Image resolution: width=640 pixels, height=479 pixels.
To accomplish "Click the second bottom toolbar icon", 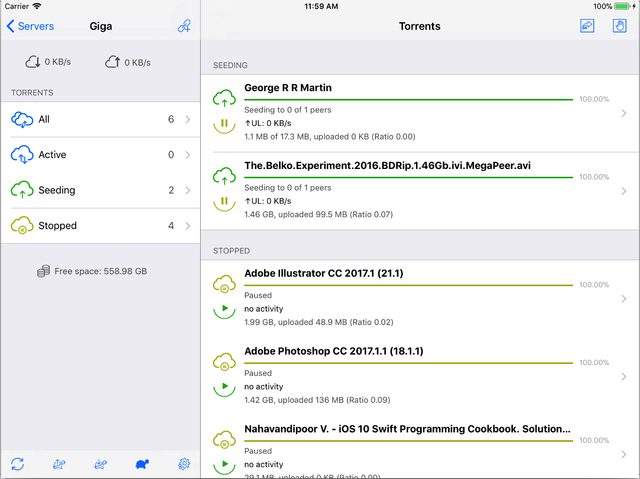I will click(59, 464).
